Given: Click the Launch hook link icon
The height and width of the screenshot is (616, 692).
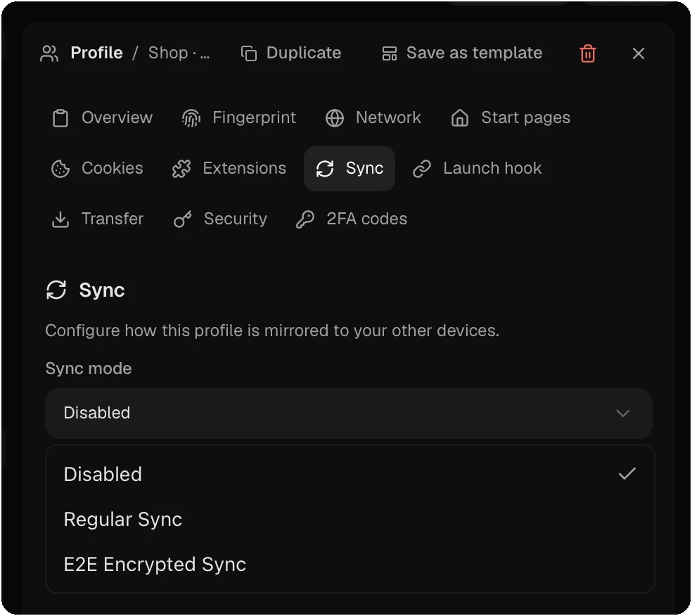Looking at the screenshot, I should coord(422,169).
